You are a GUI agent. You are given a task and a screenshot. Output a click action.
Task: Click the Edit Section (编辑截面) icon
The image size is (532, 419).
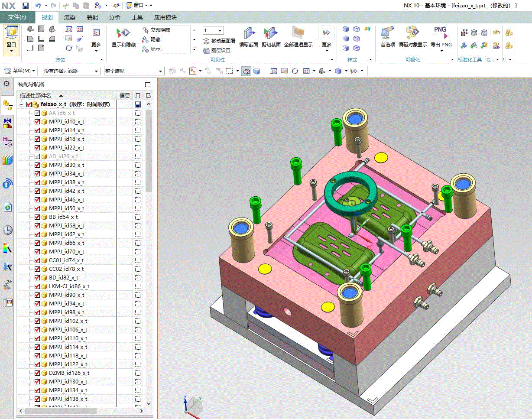tap(249, 33)
